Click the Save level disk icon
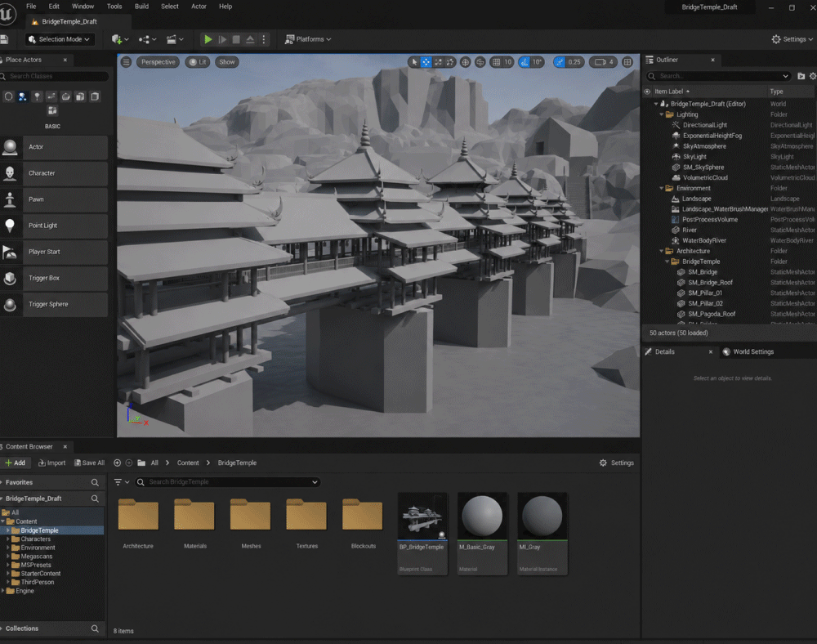 tap(5, 39)
